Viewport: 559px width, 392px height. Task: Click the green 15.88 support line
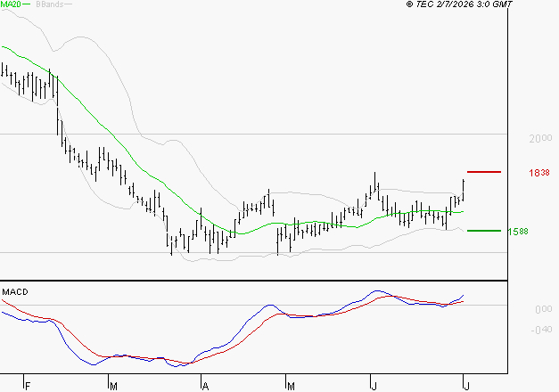click(484, 231)
